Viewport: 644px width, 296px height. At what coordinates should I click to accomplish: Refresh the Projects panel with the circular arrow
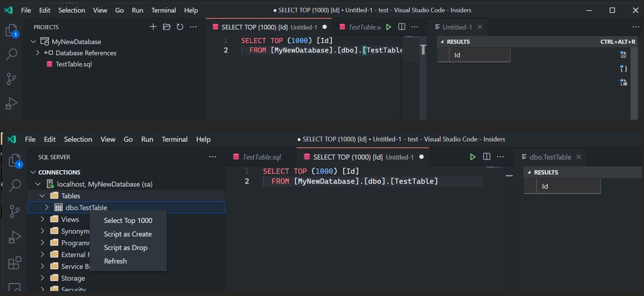click(180, 27)
